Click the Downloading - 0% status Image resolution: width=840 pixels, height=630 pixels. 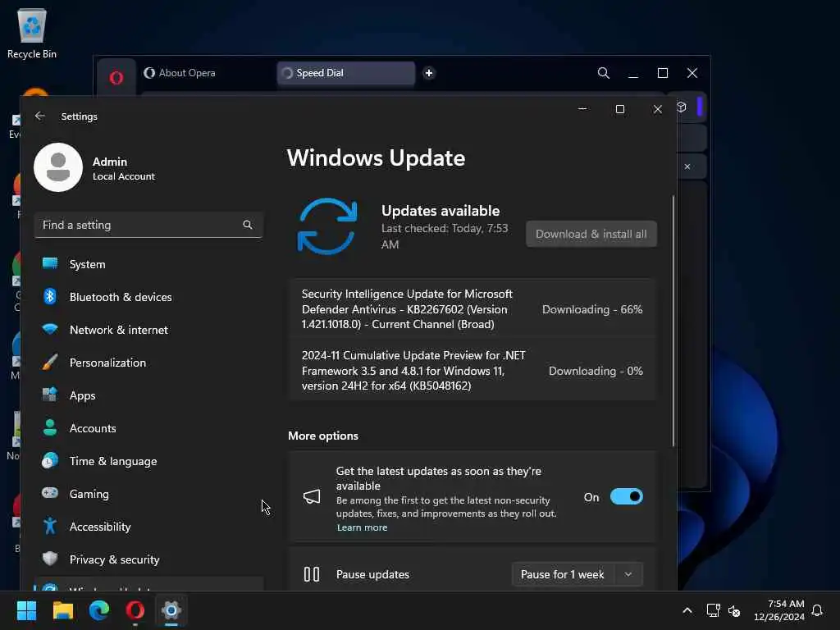tap(596, 372)
